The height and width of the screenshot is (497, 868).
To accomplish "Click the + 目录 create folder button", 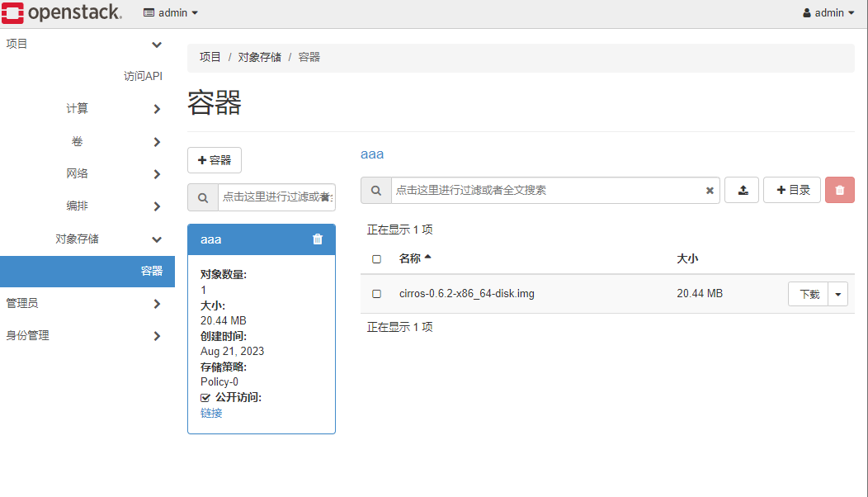I will [x=792, y=190].
